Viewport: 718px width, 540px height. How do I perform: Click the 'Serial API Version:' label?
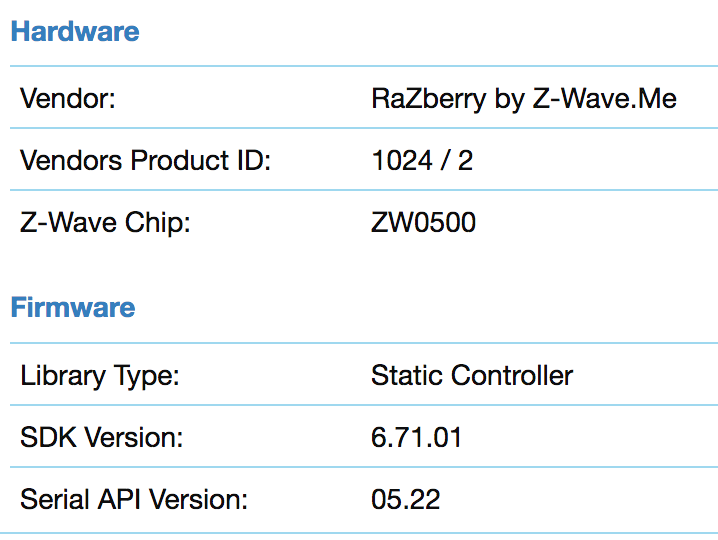pos(134,499)
